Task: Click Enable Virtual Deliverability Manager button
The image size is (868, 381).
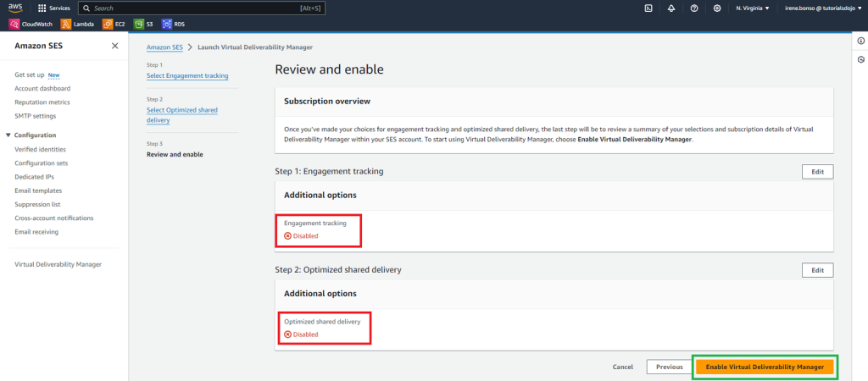Action: point(765,367)
